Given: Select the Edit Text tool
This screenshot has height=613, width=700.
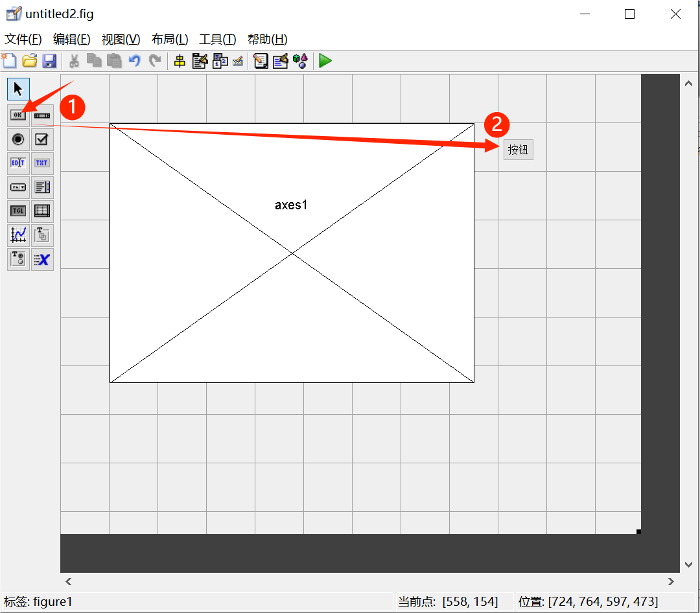Looking at the screenshot, I should click(x=18, y=163).
